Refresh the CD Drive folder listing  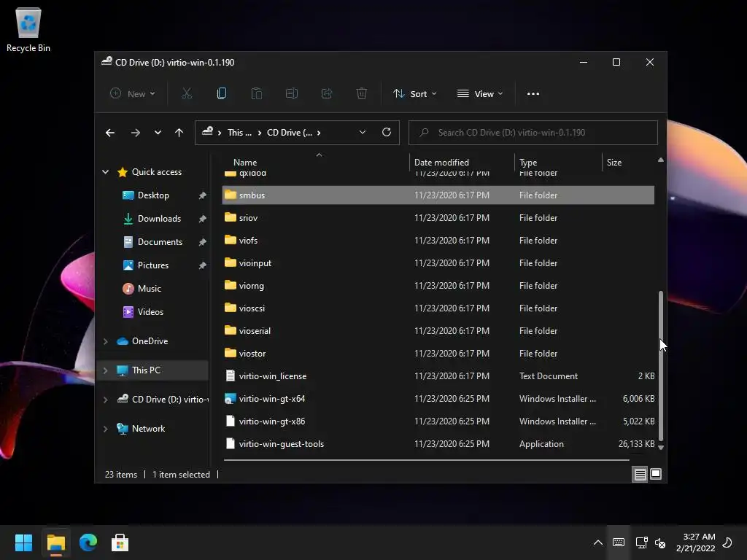click(387, 133)
